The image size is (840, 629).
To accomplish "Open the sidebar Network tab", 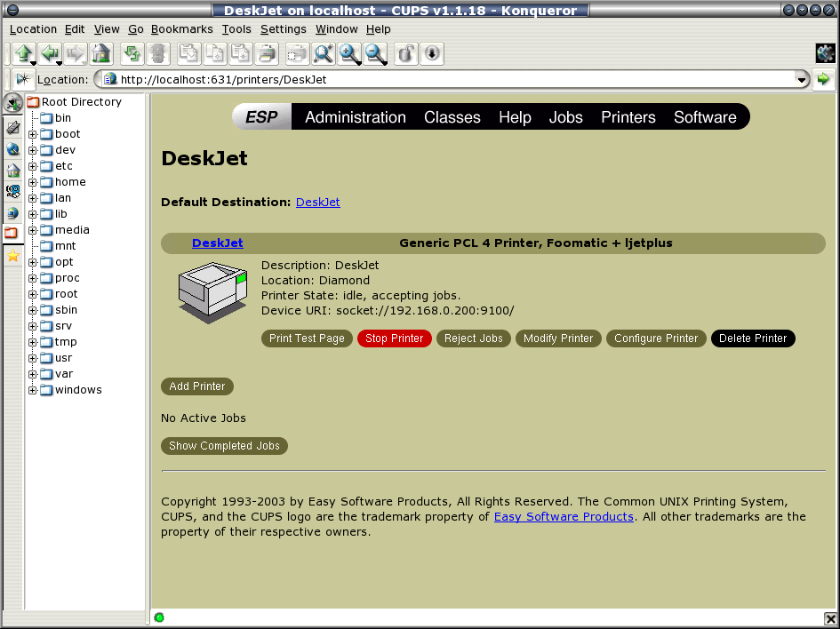I will pyautogui.click(x=12, y=191).
